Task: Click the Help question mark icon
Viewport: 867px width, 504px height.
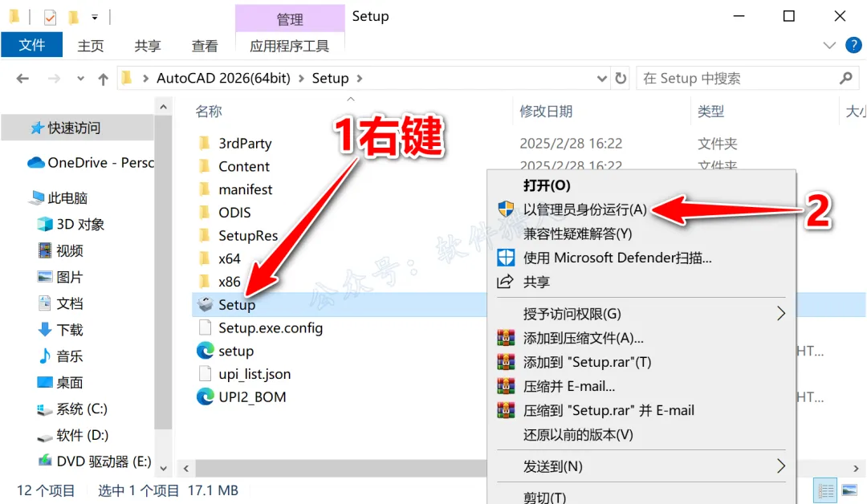Action: coord(853,45)
